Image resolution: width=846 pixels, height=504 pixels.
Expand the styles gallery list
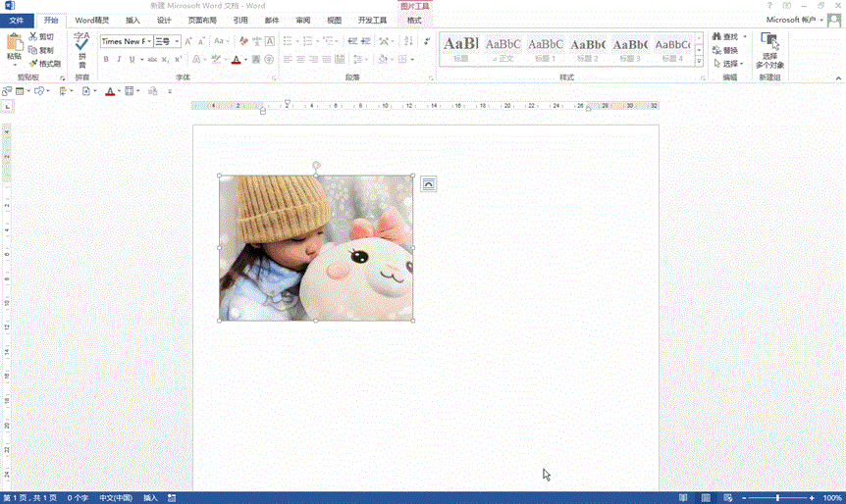click(x=701, y=63)
